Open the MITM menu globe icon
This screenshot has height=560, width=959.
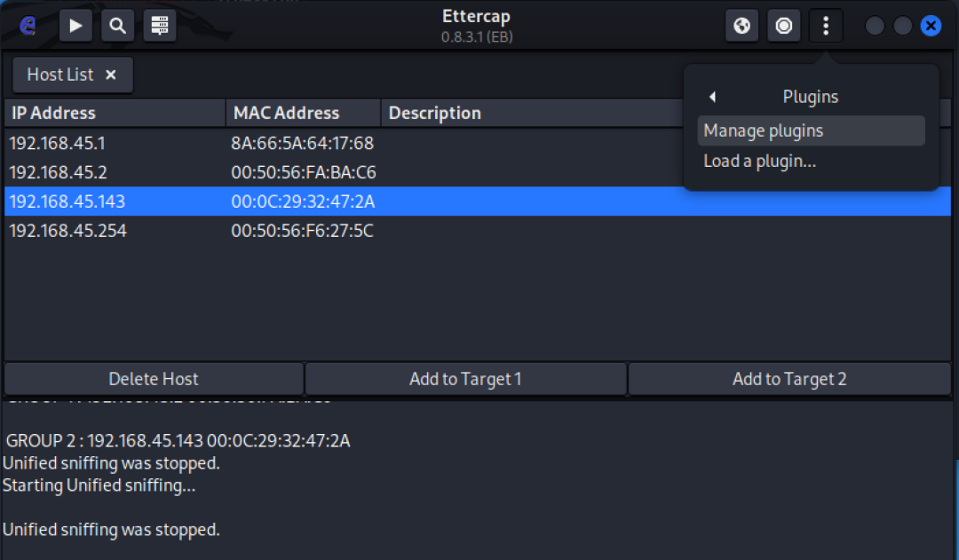pyautogui.click(x=741, y=25)
